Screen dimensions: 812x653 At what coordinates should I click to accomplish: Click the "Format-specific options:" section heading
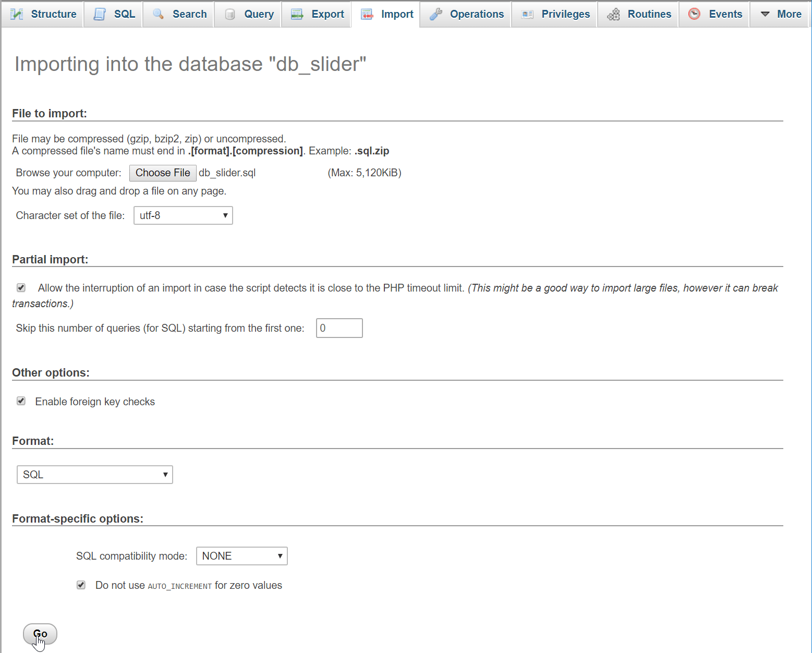pyautogui.click(x=78, y=519)
